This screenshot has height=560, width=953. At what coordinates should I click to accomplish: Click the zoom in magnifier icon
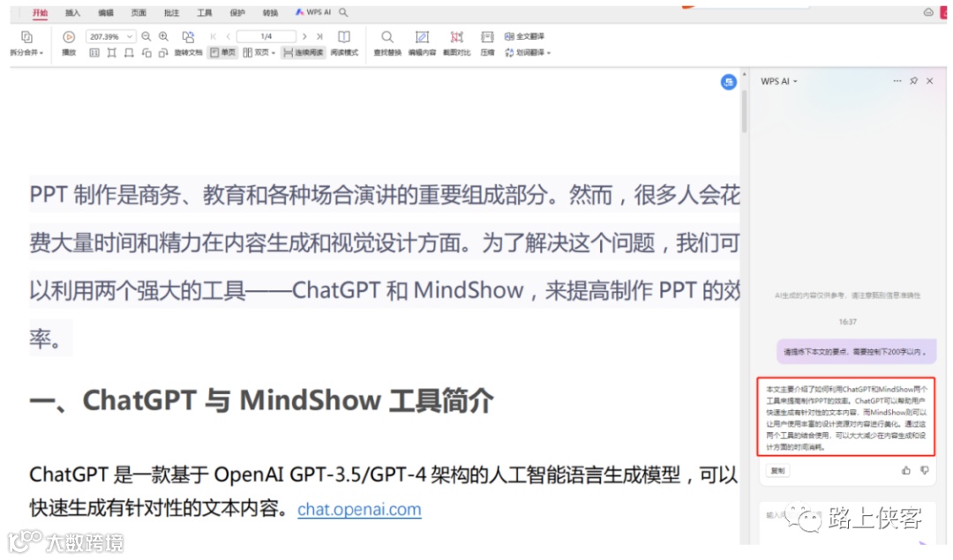point(163,36)
